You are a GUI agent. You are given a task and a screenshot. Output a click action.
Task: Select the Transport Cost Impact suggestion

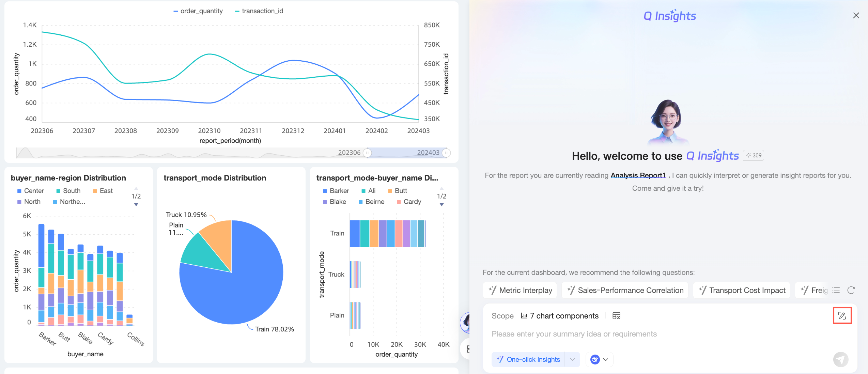(742, 290)
